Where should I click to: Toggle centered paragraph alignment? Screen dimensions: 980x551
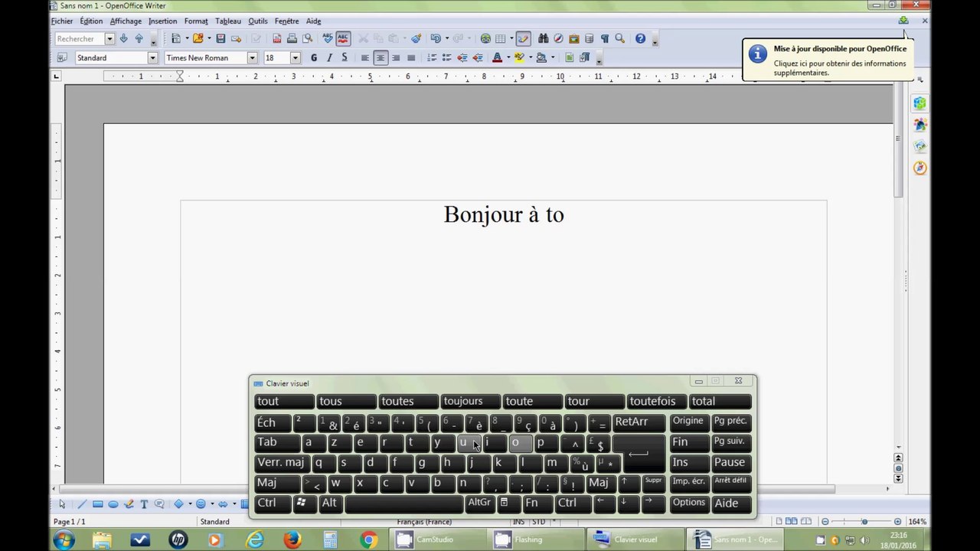pos(381,57)
